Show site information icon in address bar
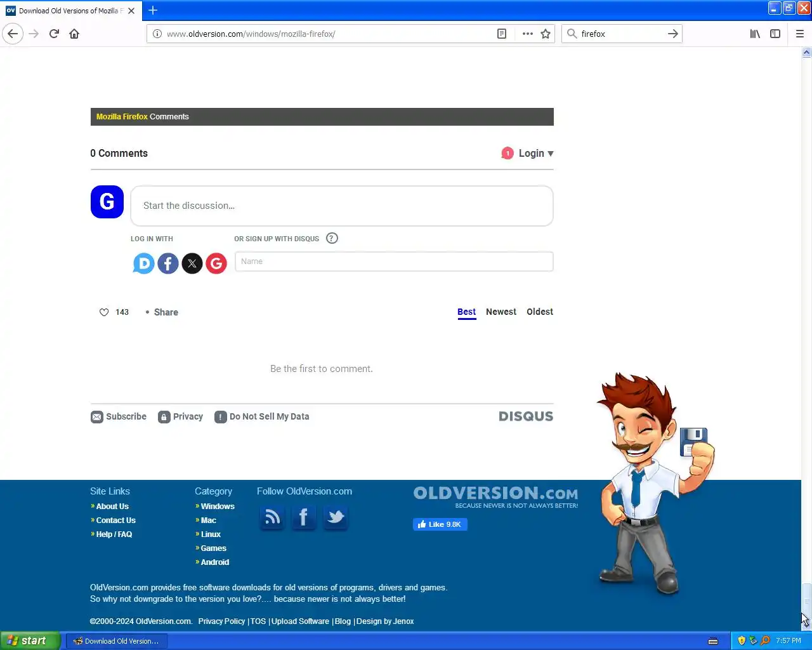Screen dimensions: 812x650 point(157,34)
